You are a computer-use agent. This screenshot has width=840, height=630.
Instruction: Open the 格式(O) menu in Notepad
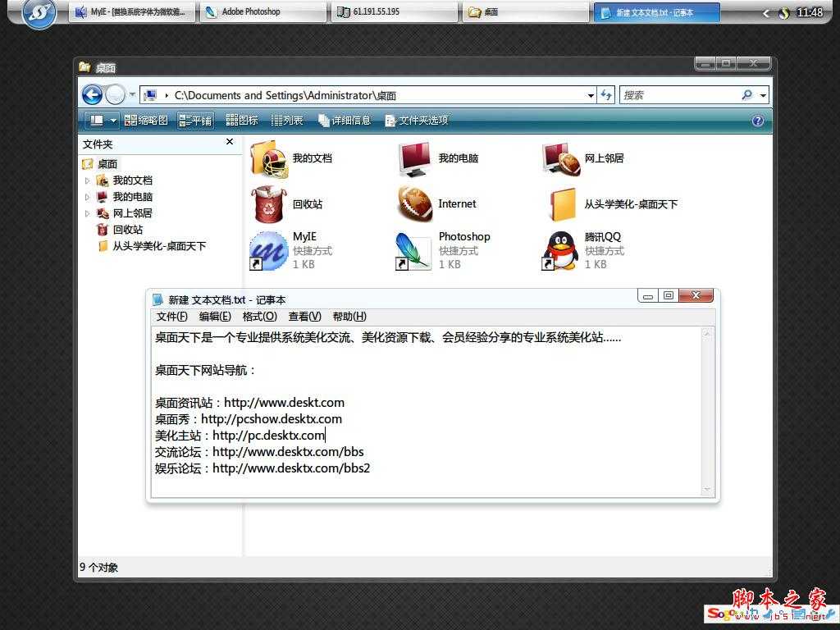point(259,316)
